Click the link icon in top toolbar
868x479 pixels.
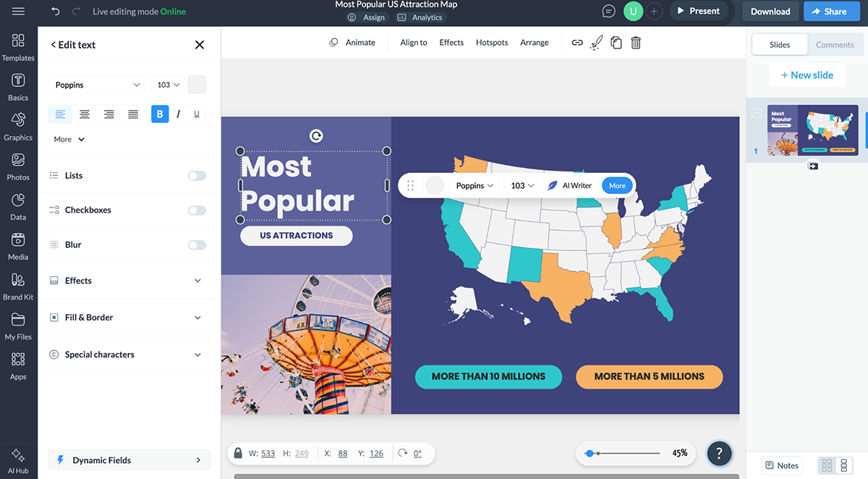point(577,43)
